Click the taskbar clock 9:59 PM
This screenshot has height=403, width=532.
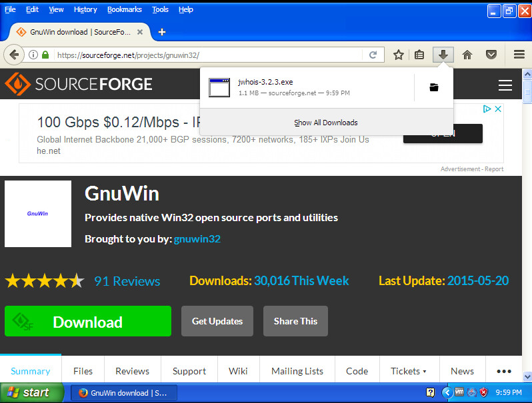509,392
